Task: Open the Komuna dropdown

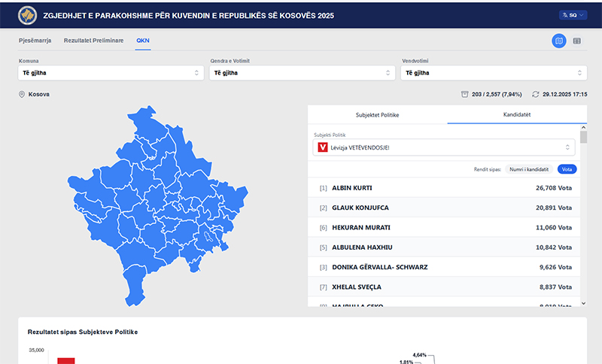Action: click(x=111, y=73)
